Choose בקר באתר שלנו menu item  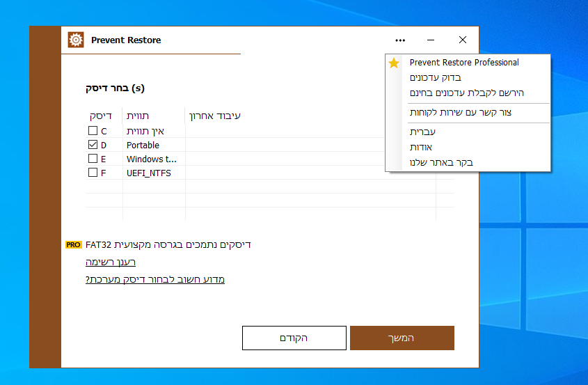point(468,163)
